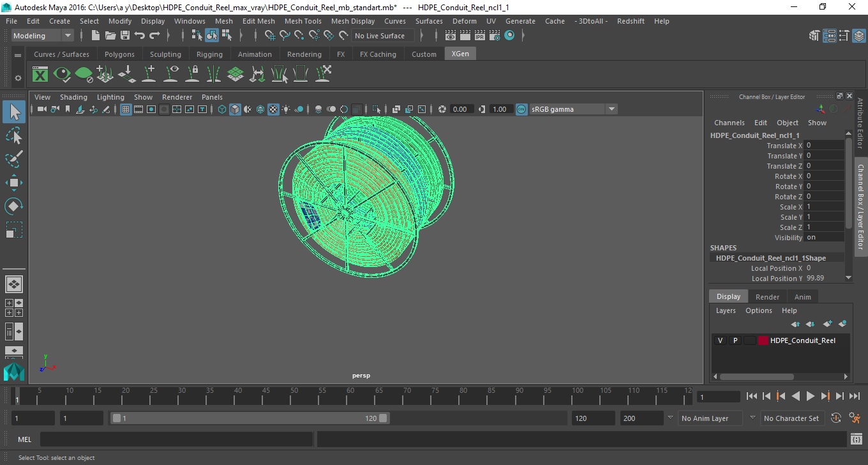Screen dimensions: 868x465
Task: Save the scene using the toolbar icon
Action: 125,36
